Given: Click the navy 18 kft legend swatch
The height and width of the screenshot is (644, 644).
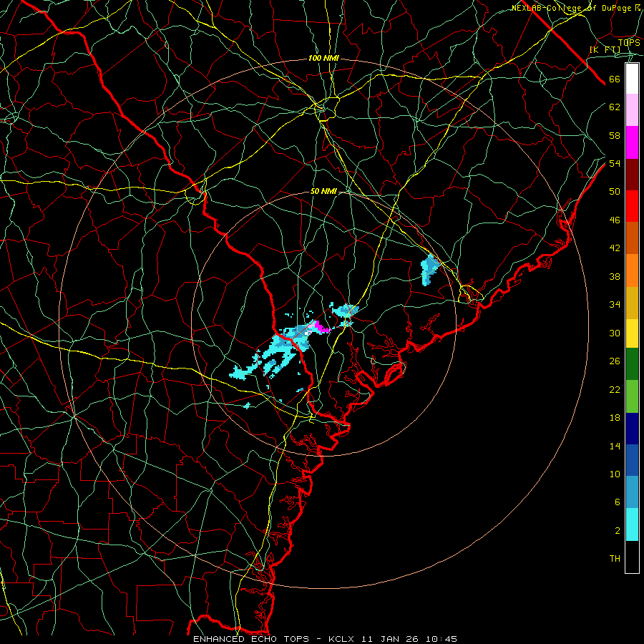Looking at the screenshot, I should (632, 429).
